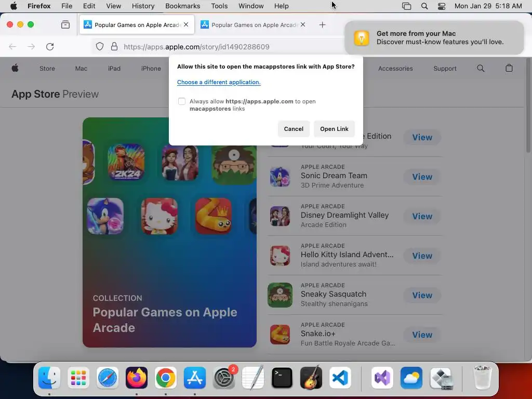The height and width of the screenshot is (399, 532).
Task: Click 'Choose a different application' link
Action: pos(219,82)
